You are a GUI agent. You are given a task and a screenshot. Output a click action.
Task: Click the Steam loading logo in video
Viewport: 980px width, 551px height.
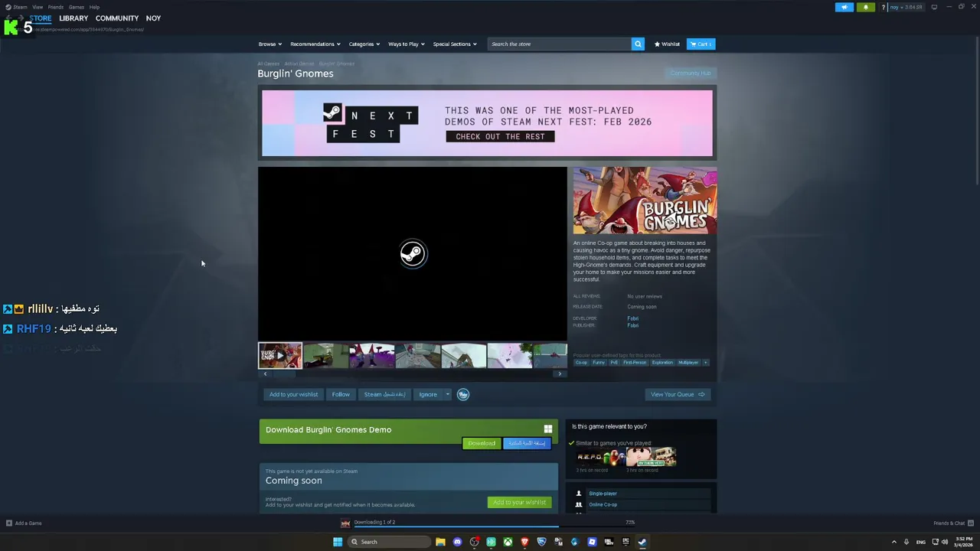click(413, 253)
